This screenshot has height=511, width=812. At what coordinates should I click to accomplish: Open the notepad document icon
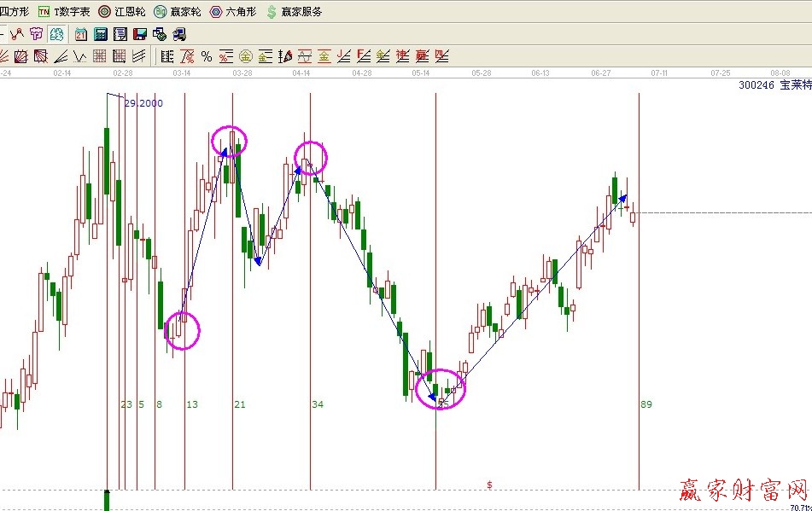(x=120, y=34)
